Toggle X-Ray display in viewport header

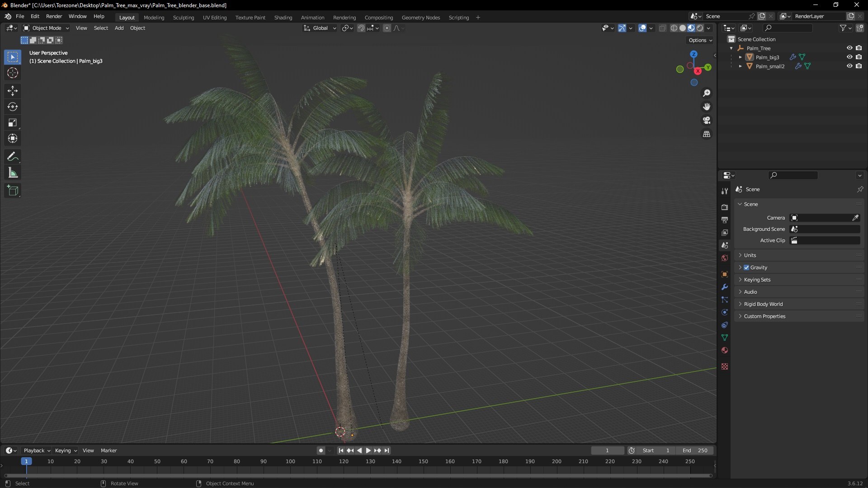[662, 28]
